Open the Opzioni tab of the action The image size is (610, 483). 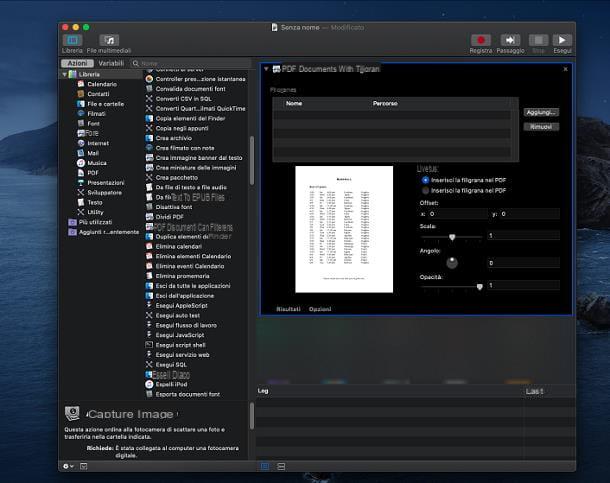point(320,309)
